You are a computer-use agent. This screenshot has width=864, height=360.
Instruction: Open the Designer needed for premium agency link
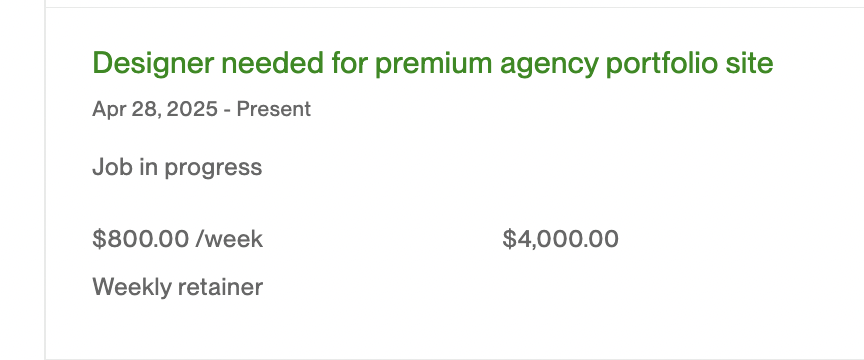tap(433, 63)
